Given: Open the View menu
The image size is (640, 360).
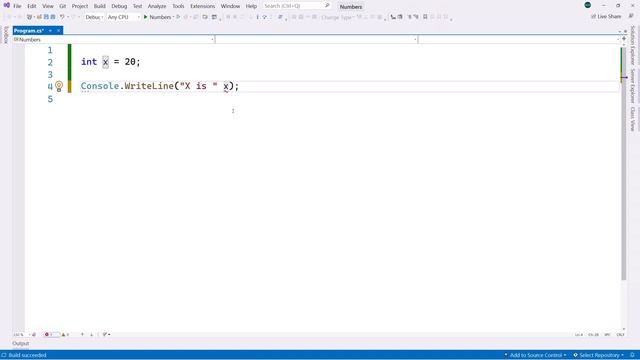Looking at the screenshot, I should click(x=48, y=6).
